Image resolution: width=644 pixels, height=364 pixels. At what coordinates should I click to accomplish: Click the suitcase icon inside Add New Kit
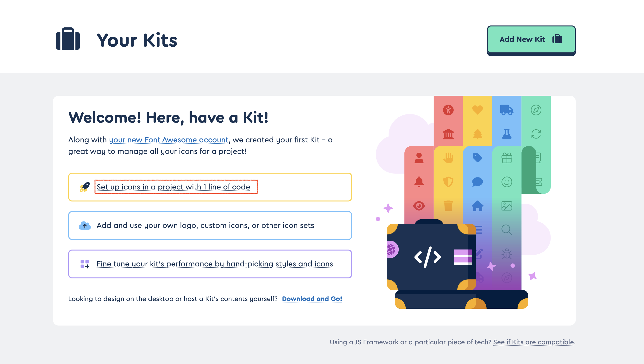[557, 39]
